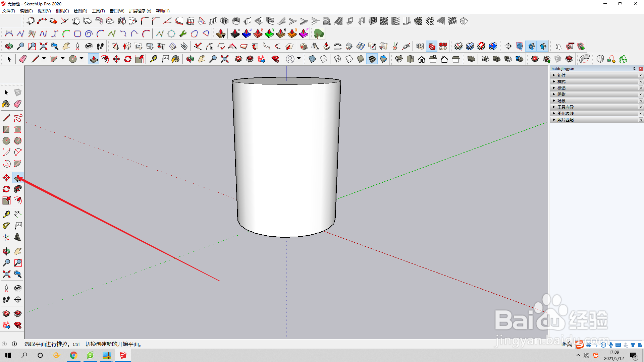
Task: Pick the Paint Bucket tool in top toolbar
Action: coord(175,59)
